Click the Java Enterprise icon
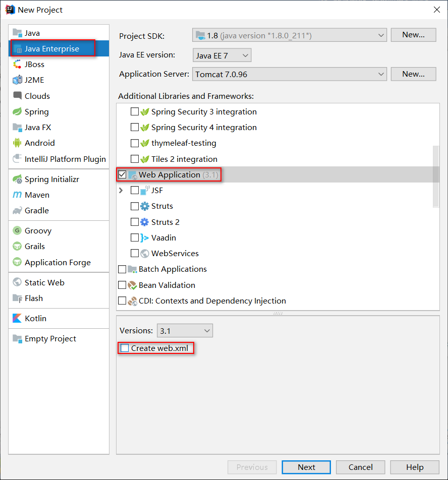 tap(17, 49)
